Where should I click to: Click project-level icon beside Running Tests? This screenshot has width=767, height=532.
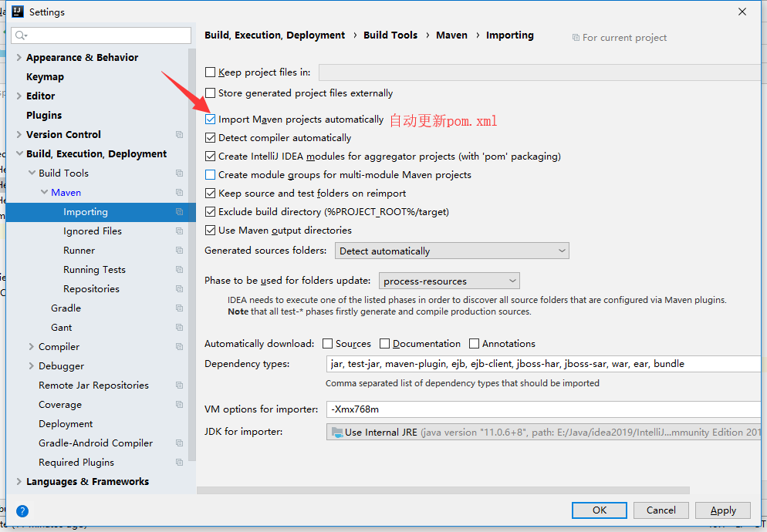180,269
